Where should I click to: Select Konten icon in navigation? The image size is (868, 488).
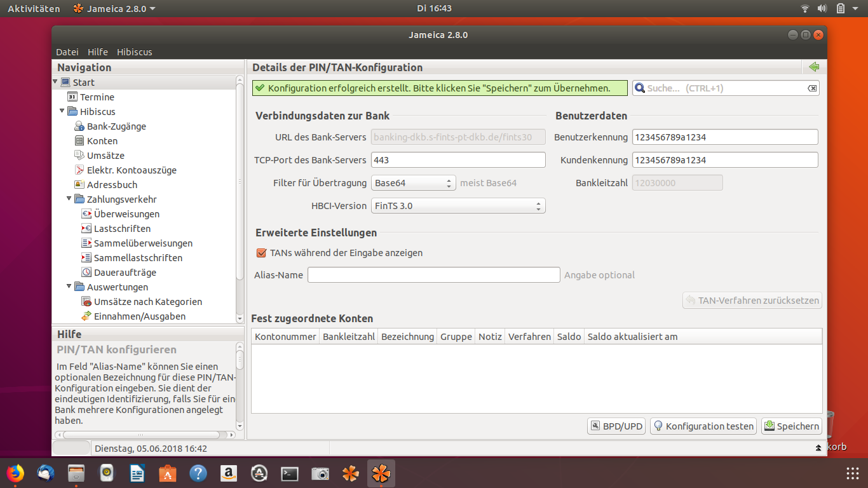click(x=79, y=141)
